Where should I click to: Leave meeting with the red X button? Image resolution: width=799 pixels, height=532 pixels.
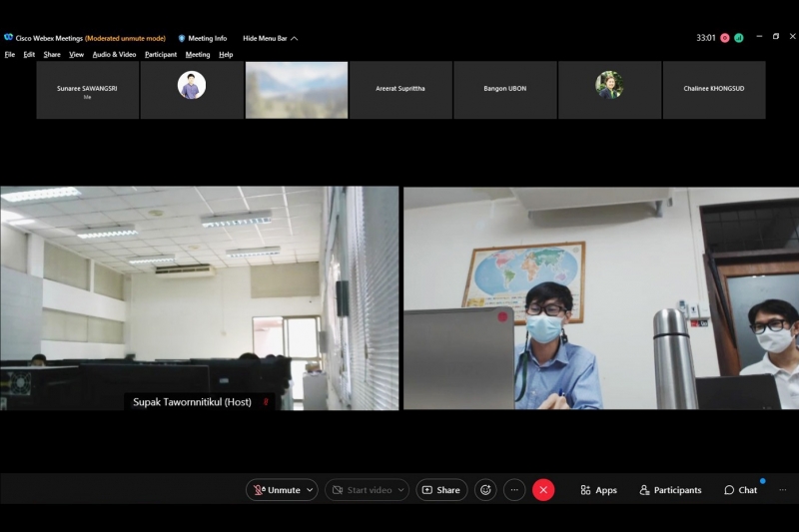pos(543,490)
